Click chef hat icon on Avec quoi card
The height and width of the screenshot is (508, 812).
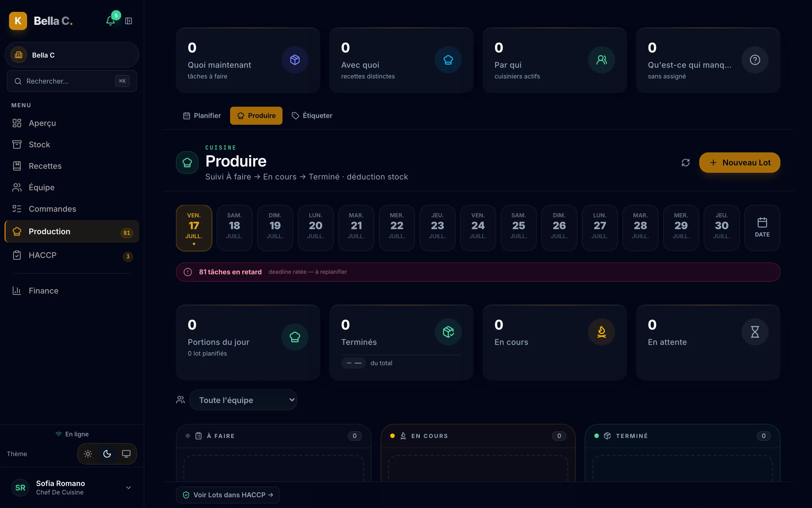(x=448, y=60)
